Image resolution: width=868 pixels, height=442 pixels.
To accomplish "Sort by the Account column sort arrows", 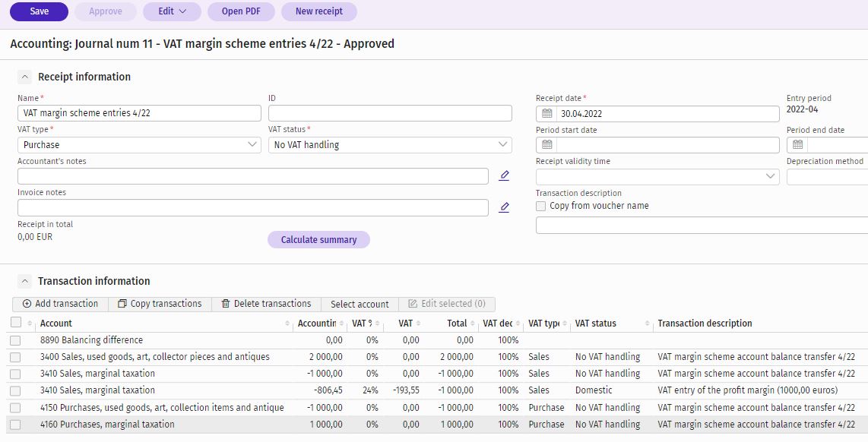I will pyautogui.click(x=287, y=324).
